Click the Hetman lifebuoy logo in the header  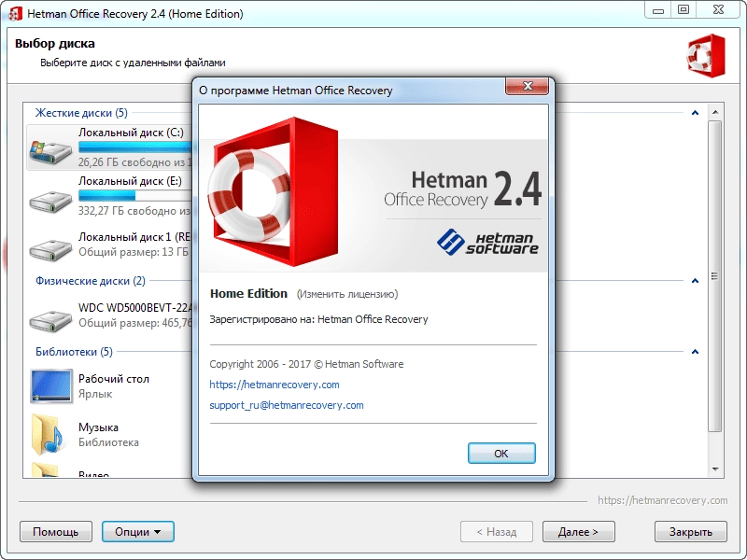706,55
